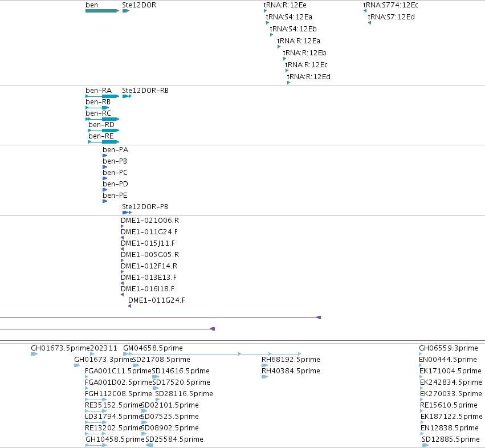Select GH01673.3prime EST label

click(x=103, y=360)
